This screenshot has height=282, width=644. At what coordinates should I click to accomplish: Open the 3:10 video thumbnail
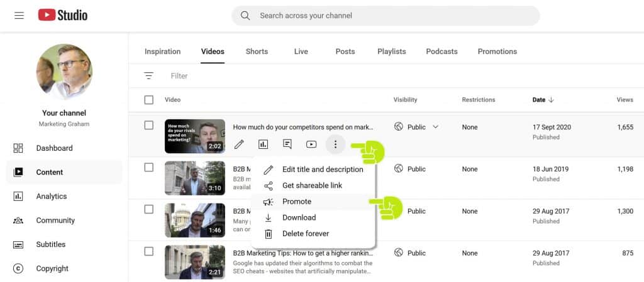pyautogui.click(x=194, y=178)
